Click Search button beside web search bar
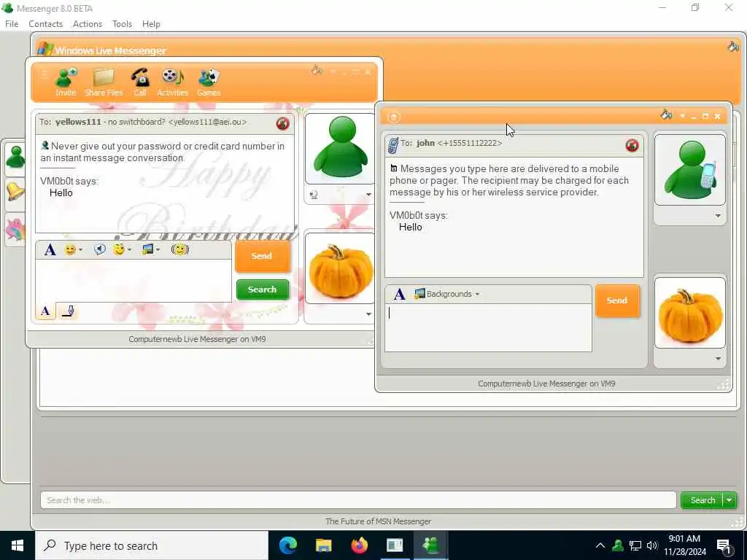The width and height of the screenshot is (747, 560). 703,500
